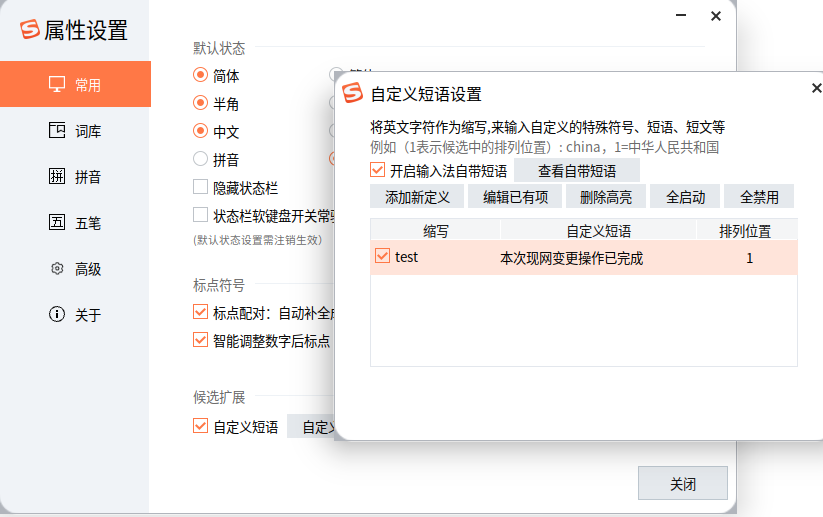Select the 拼音 radio button
The width and height of the screenshot is (823, 517).
(201, 159)
